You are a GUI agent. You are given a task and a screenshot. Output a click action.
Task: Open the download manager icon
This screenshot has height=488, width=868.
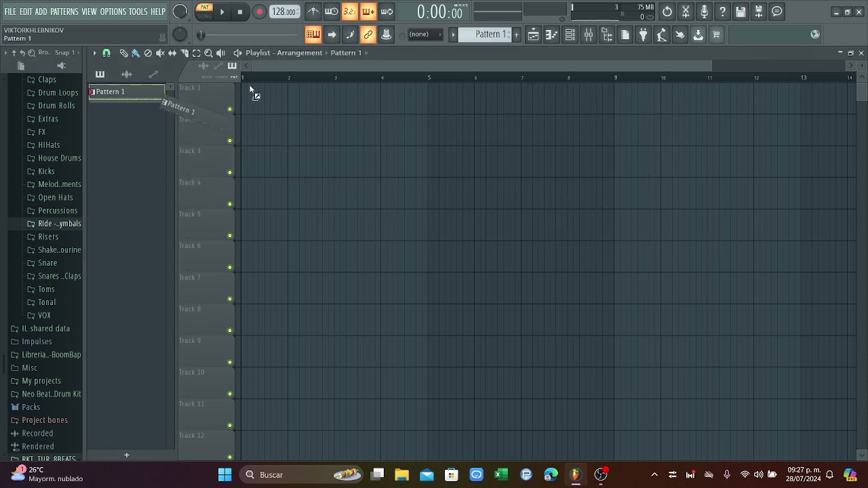coord(698,35)
